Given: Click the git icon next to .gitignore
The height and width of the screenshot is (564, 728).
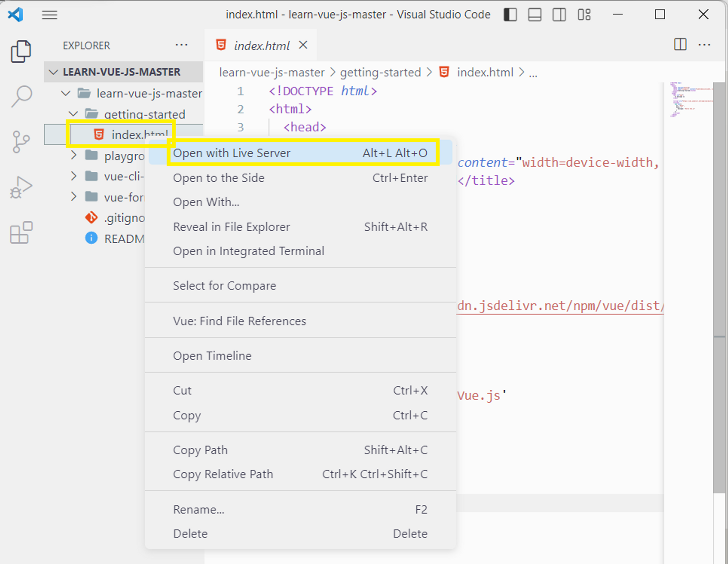Looking at the screenshot, I should pos(91,218).
